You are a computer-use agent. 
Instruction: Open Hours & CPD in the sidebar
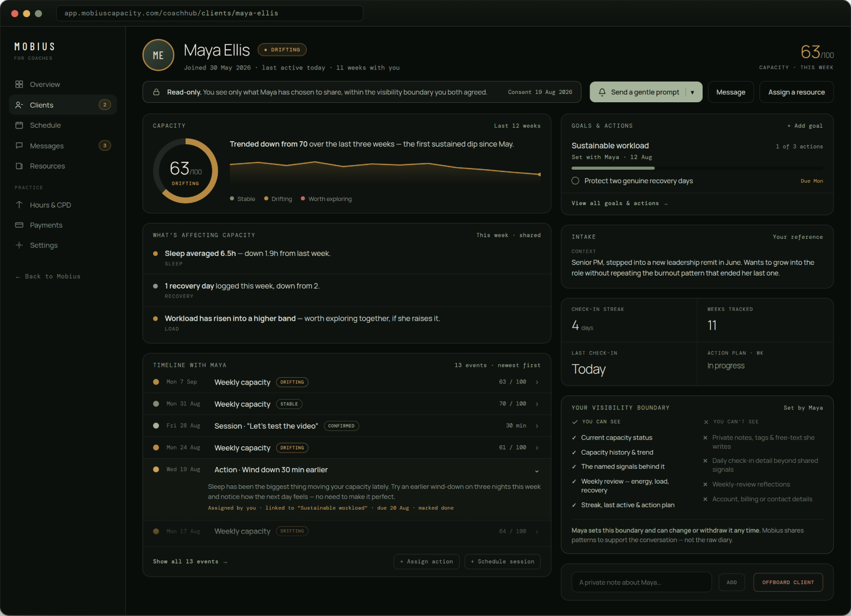tap(63, 204)
